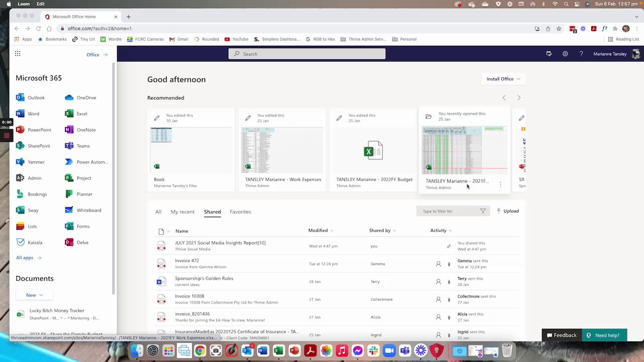This screenshot has width=644, height=362.
Task: Open PowerPoint from the app list
Action: [34, 130]
